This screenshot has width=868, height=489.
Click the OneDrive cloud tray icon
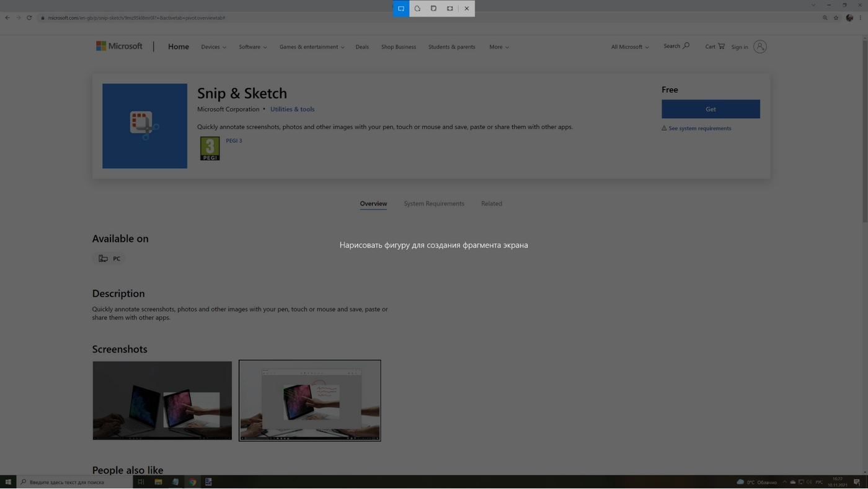point(792,482)
